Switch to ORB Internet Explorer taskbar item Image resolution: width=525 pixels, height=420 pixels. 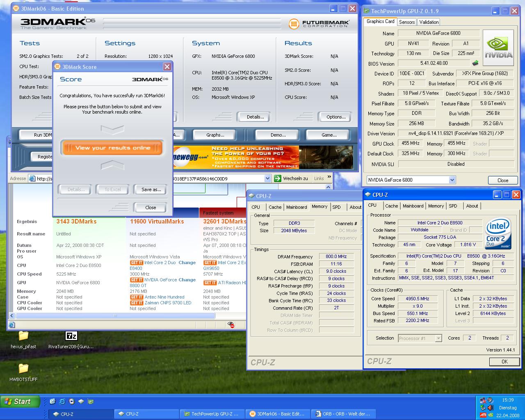(343, 414)
